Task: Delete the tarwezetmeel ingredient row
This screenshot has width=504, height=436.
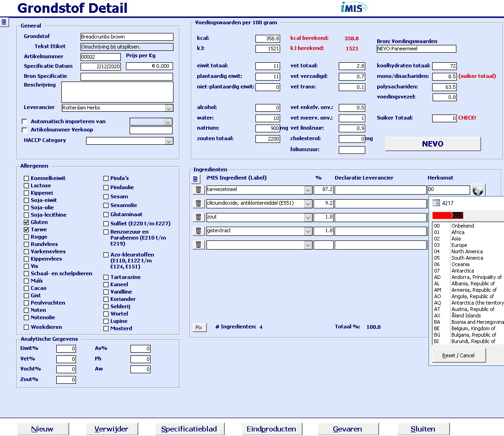Action: (x=198, y=190)
